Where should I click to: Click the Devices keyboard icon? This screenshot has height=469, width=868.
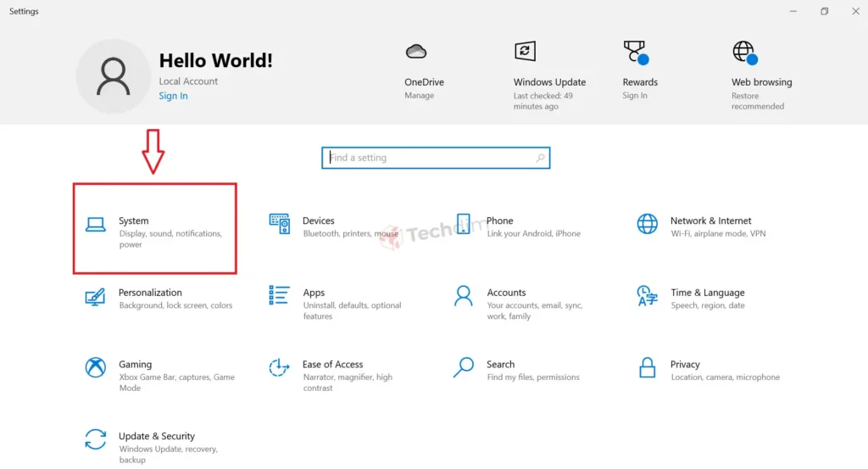(x=279, y=224)
